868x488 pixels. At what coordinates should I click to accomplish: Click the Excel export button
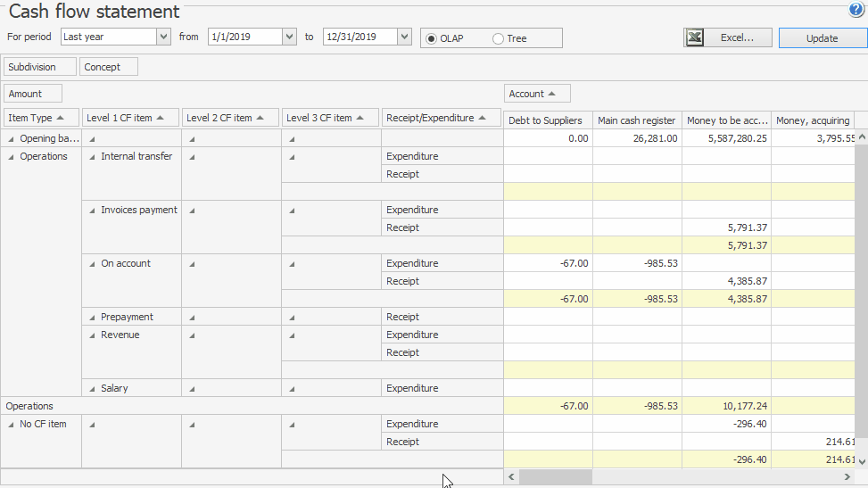click(728, 37)
